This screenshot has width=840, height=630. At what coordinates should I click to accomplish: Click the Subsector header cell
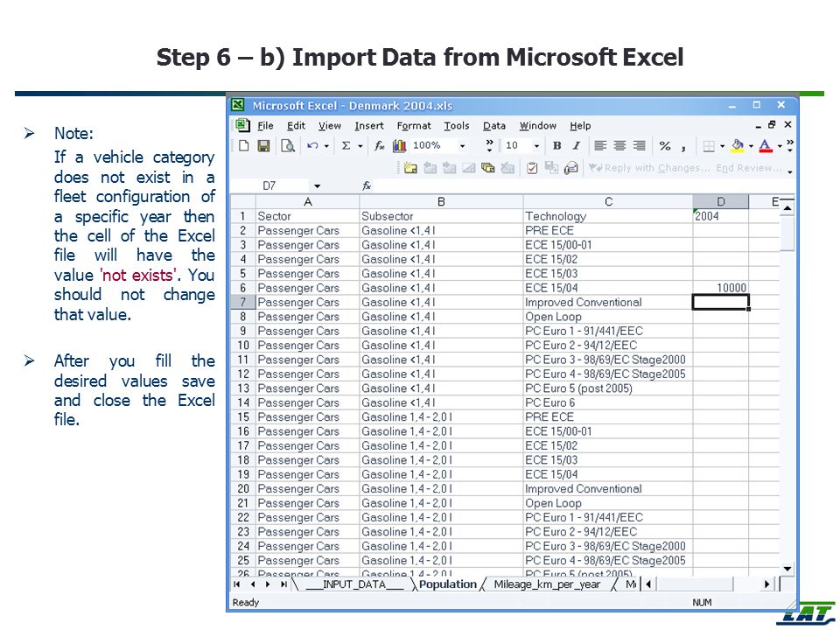pyautogui.click(x=441, y=216)
